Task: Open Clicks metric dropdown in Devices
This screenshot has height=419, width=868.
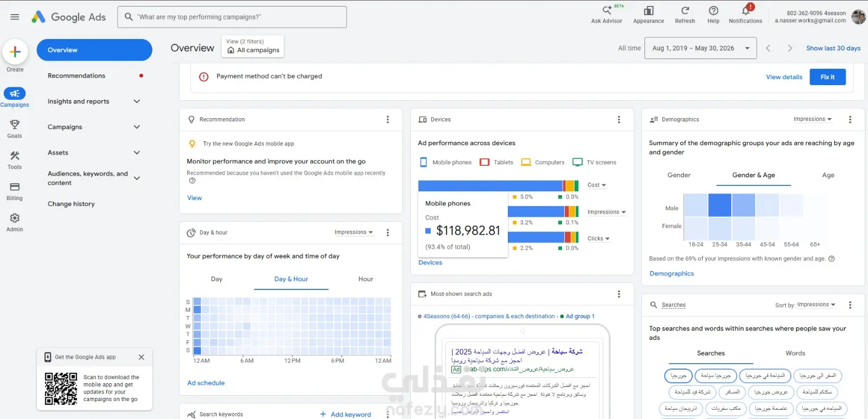Action: click(x=598, y=238)
